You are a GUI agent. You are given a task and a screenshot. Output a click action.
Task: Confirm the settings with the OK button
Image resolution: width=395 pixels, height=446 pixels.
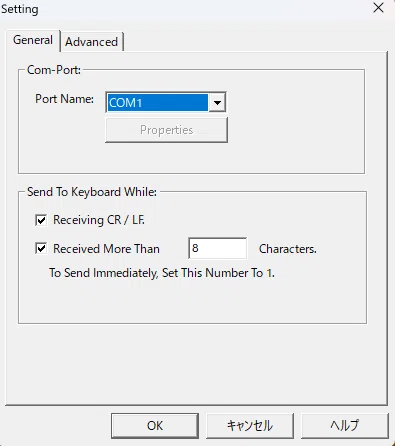coord(155,426)
